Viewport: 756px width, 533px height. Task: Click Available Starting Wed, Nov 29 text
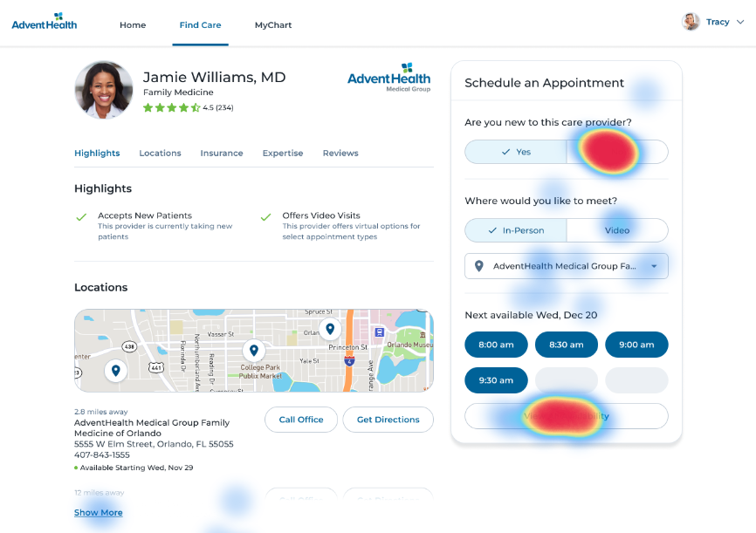click(134, 468)
